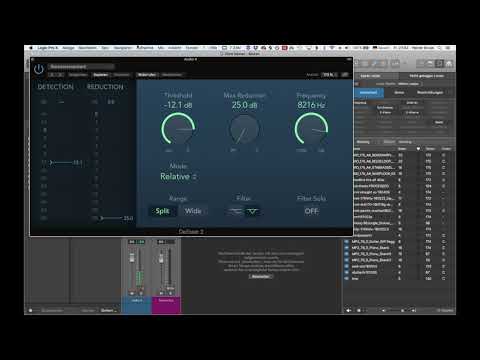The height and width of the screenshot is (360, 480).
Task: Open the plugin preset name dropdown
Action: (x=81, y=67)
